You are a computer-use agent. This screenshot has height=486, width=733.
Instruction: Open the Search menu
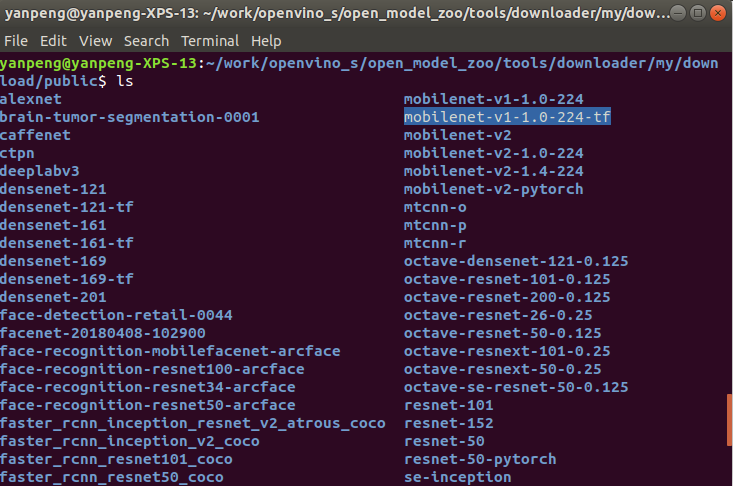(146, 41)
